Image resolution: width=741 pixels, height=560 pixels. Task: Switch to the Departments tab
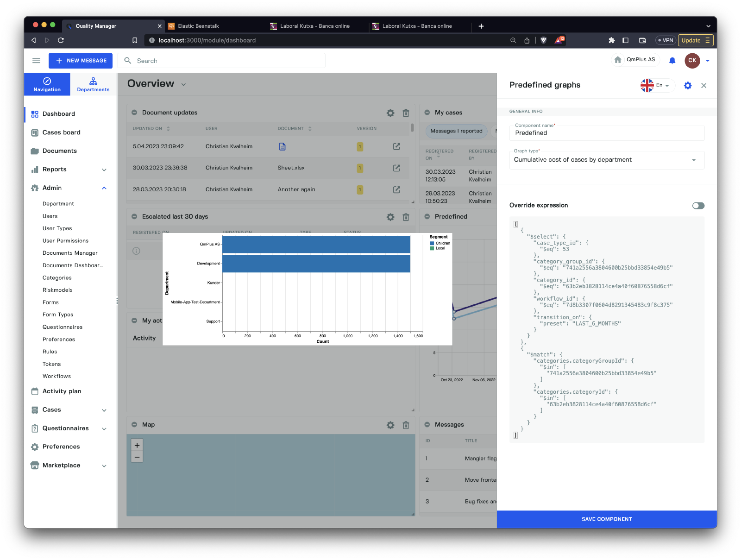(x=93, y=84)
